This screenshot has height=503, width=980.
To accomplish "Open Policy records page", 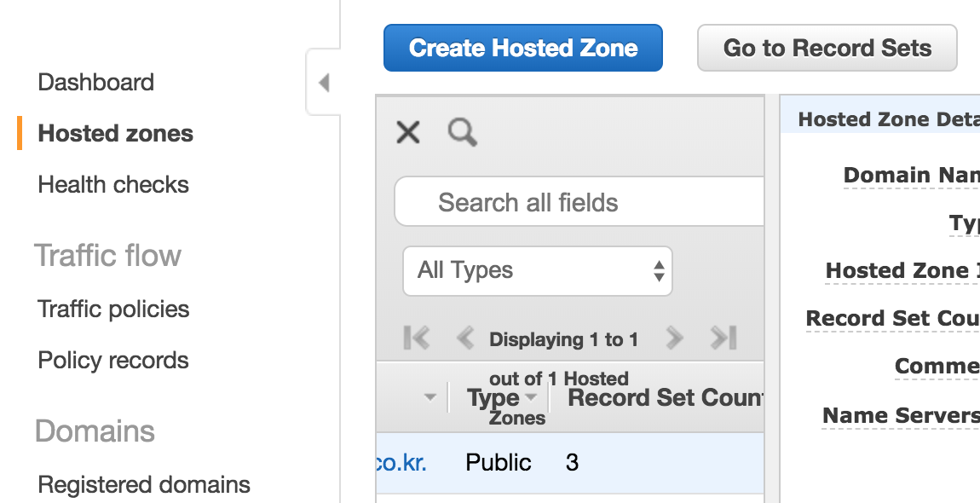I will tap(113, 361).
